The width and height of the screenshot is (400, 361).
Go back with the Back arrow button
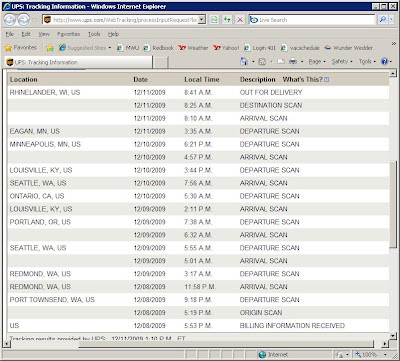click(x=10, y=20)
